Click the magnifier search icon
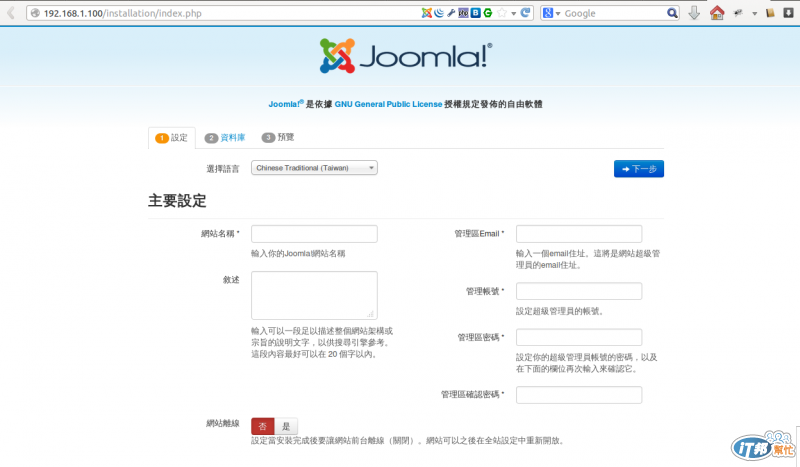Screen dimensions: 800x467 point(672,13)
